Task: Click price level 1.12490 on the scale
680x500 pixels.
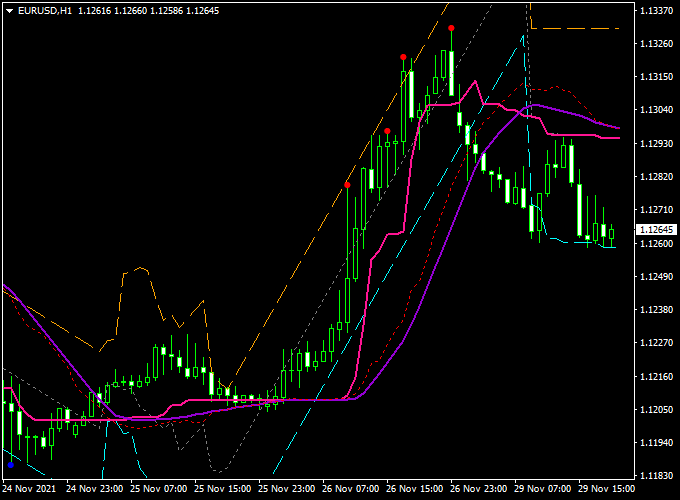Action: coord(657,276)
